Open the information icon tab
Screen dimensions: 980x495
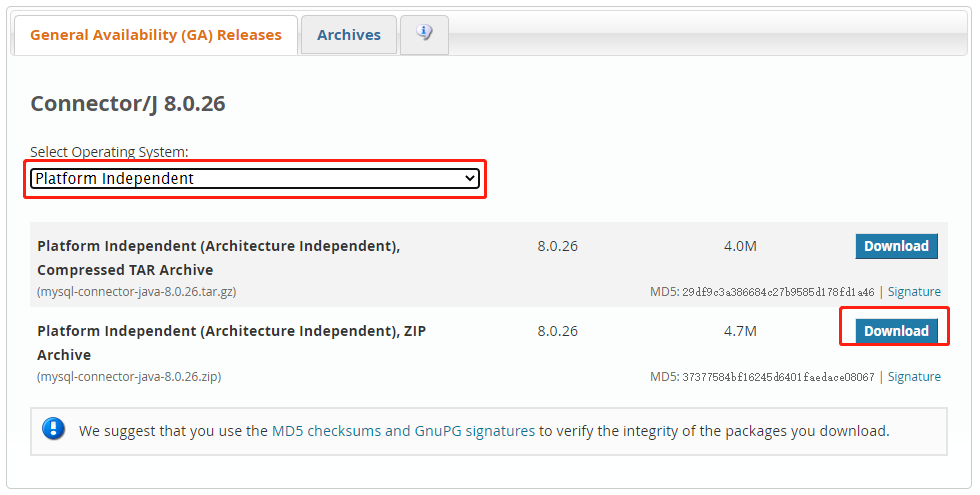(x=424, y=34)
